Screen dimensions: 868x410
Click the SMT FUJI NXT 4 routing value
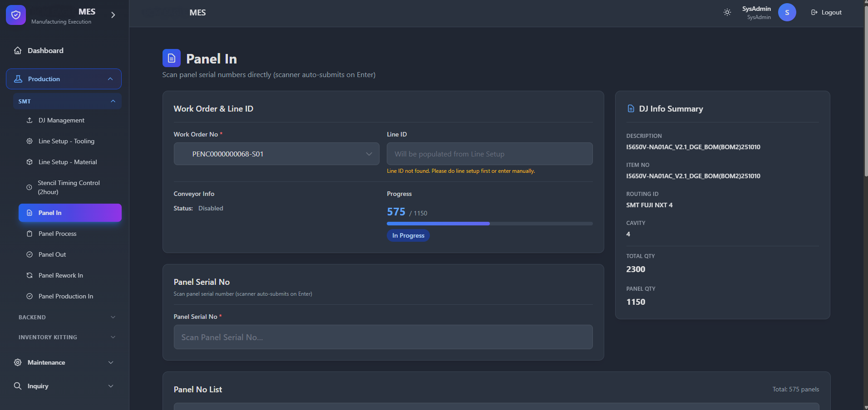tap(649, 205)
